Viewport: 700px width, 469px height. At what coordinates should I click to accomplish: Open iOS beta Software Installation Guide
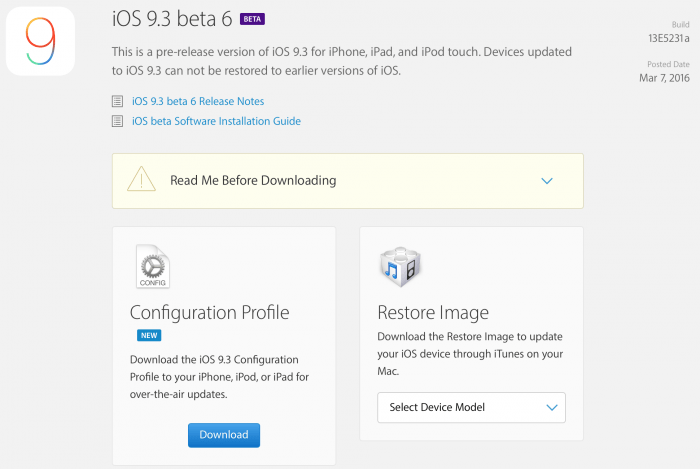click(x=216, y=121)
